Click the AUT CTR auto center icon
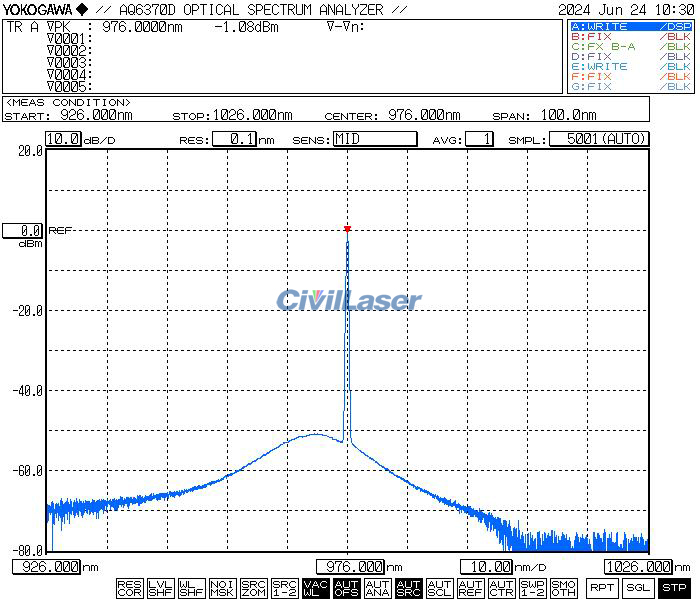 tap(501, 588)
